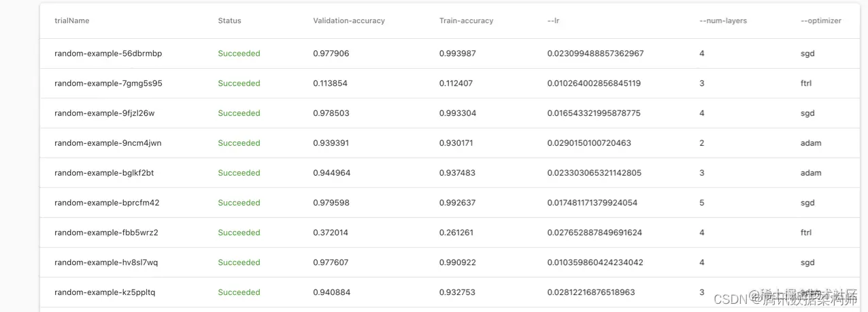This screenshot has height=312, width=868.
Task: Open trial random-example-7gmg5s95
Action: pyautogui.click(x=108, y=83)
